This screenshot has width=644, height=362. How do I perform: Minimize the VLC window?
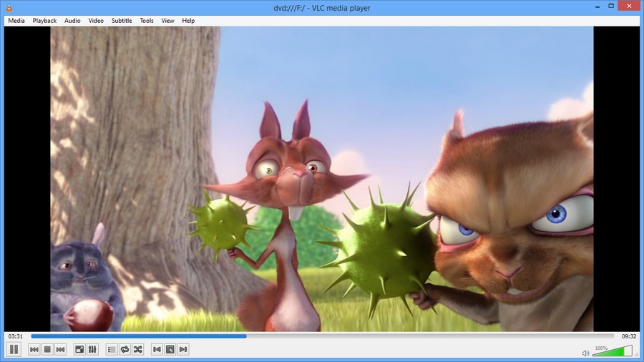pyautogui.click(x=597, y=6)
